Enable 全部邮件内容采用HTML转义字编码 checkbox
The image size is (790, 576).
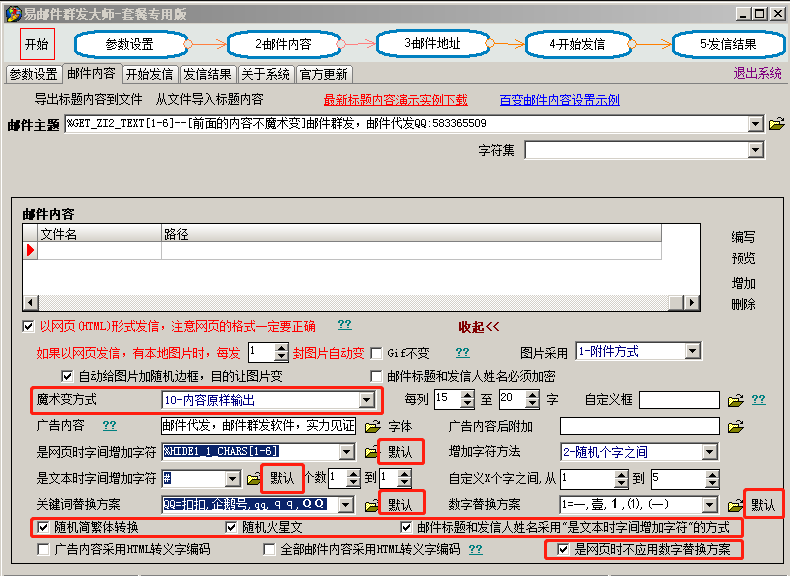coord(269,549)
